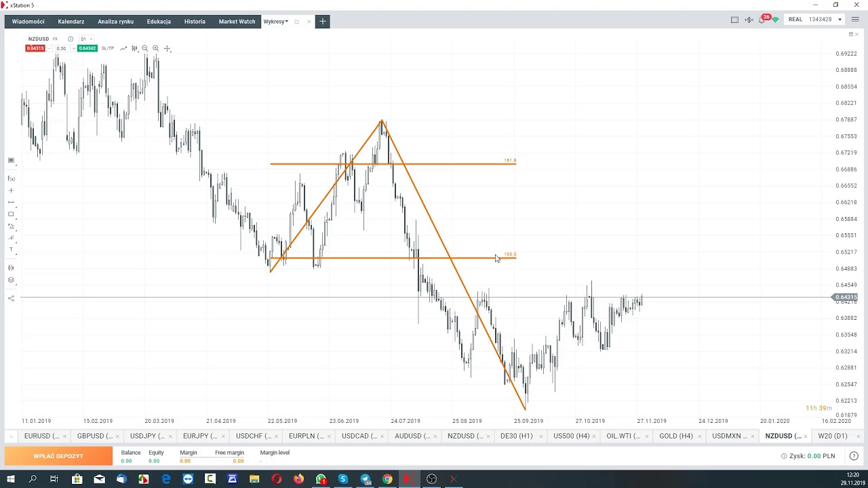Screen dimensions: 868x488
Task: Open the Windows Start menu
Action: click(10, 479)
